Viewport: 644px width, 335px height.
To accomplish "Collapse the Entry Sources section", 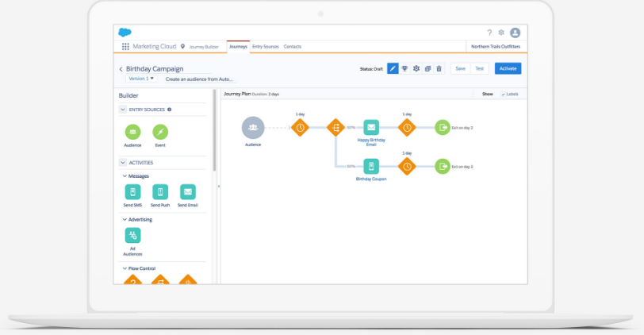I will click(123, 110).
